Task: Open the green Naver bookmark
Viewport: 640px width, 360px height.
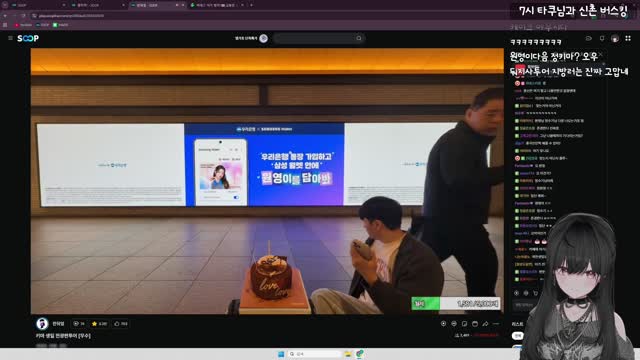Action: 60,25
